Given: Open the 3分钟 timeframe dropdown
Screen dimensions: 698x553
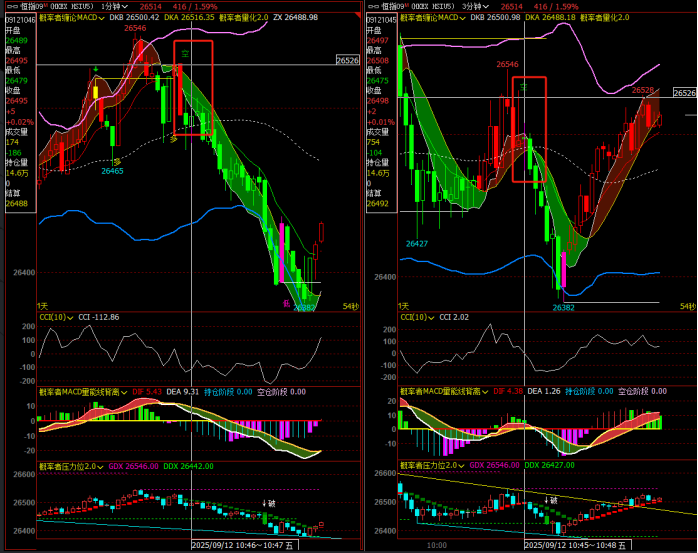Looking at the screenshot, I should click(x=481, y=6).
